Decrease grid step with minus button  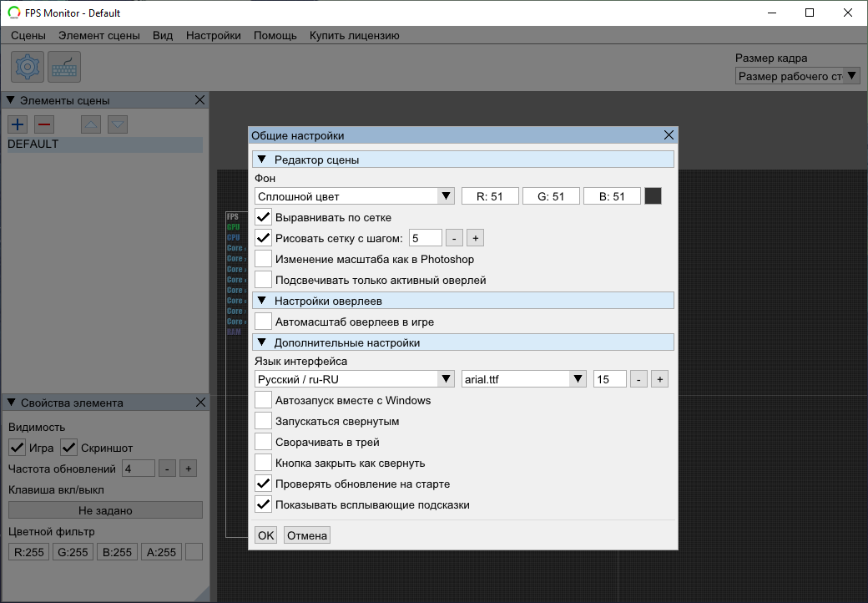click(x=454, y=238)
